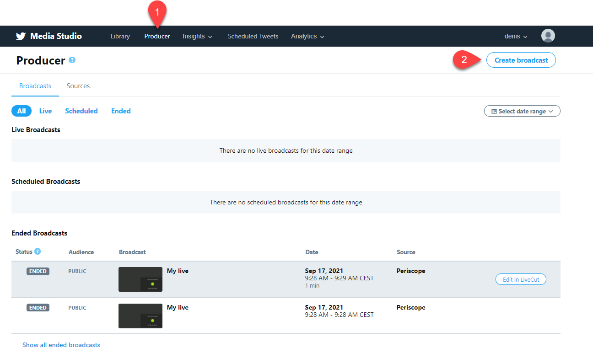
Task: Click the Audience column header
Action: coord(81,252)
